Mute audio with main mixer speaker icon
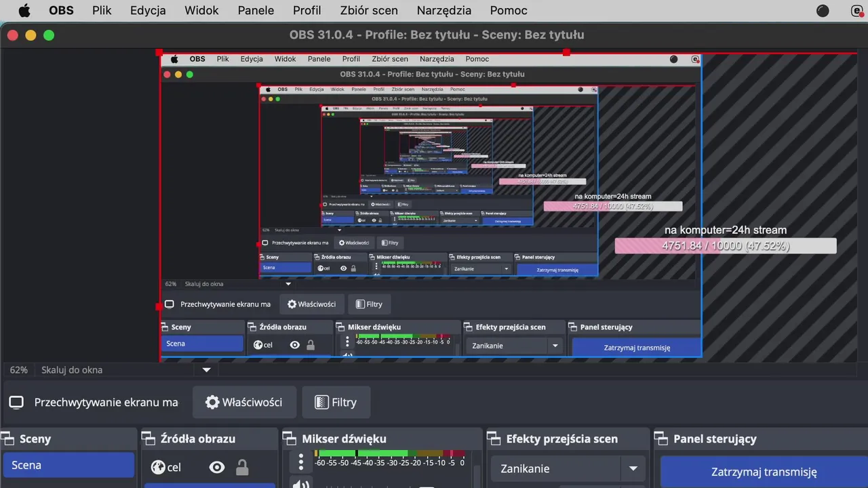 (x=301, y=483)
